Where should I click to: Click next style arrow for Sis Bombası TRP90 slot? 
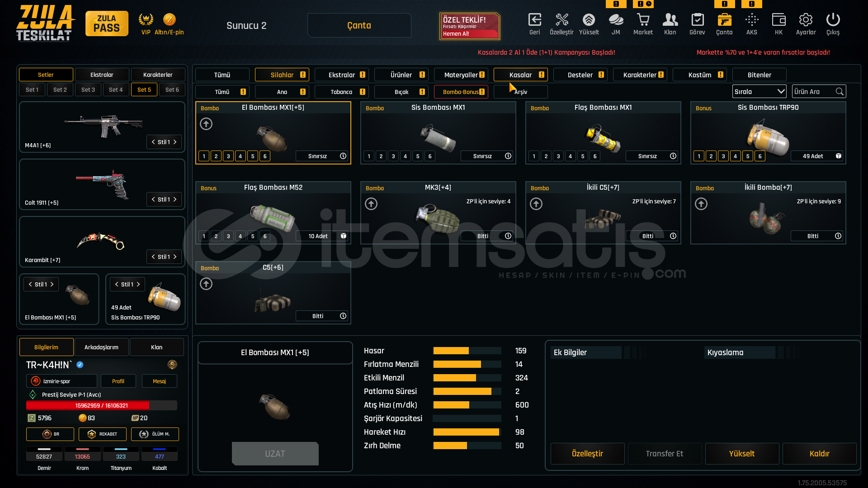[138, 284]
